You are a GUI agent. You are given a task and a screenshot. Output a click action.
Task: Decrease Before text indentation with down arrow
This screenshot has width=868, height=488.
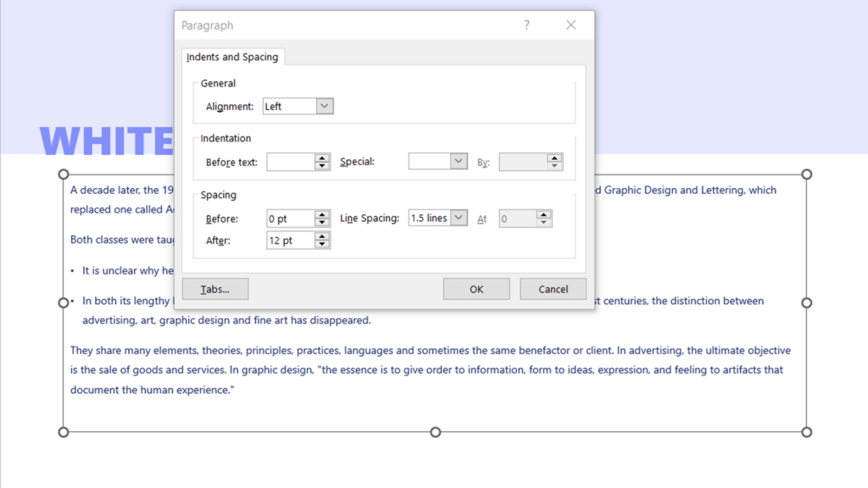[x=322, y=166]
